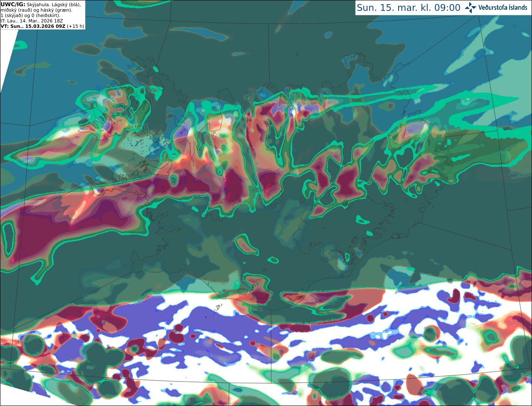Click the 'miðský (rauð) og háský (græn).' line
This screenshot has width=532, height=406.
(36, 10)
